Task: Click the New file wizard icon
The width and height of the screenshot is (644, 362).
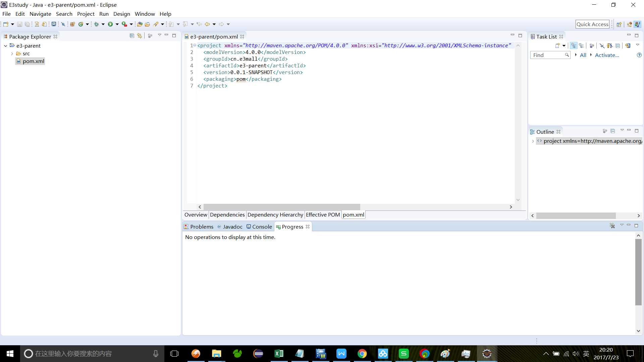Action: (6, 24)
